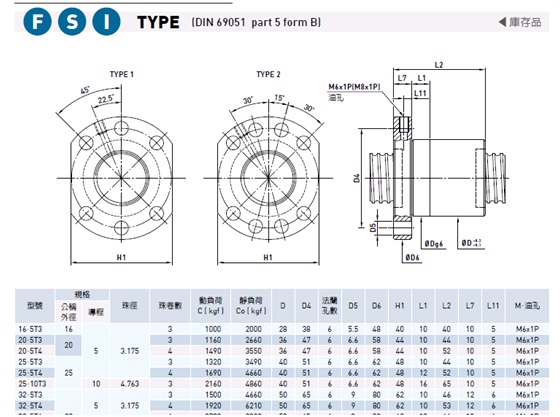Select the 靜負荷 Co (kgf) column header
The height and width of the screenshot is (417, 560).
pyautogui.click(x=251, y=306)
